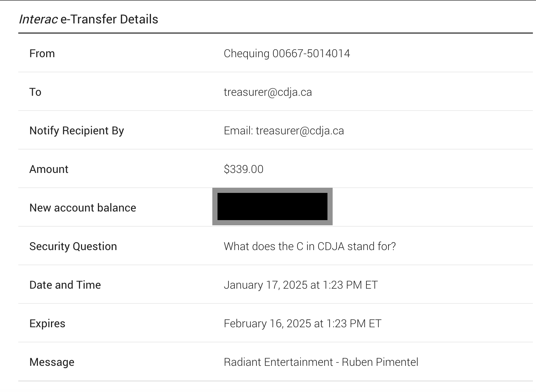
Task: Click the word Interac in the title
Action: [38, 19]
